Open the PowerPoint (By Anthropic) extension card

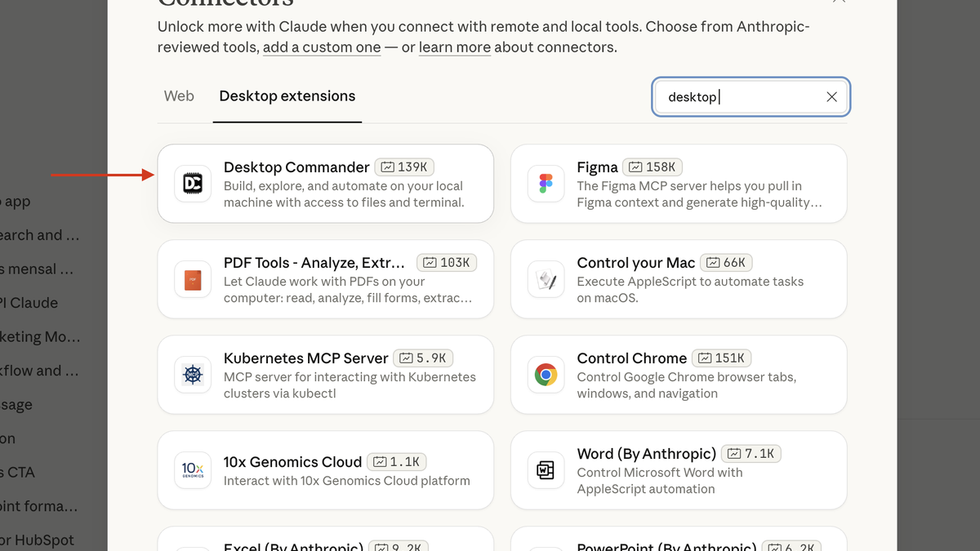click(x=679, y=539)
